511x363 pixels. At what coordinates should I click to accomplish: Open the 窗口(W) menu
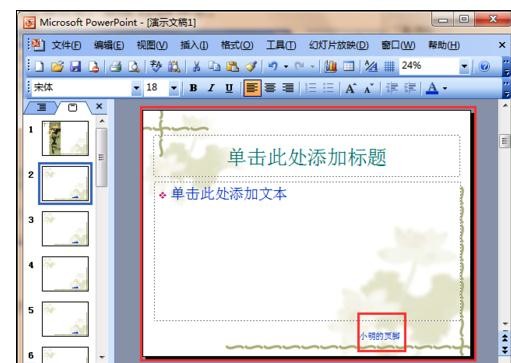pos(398,45)
